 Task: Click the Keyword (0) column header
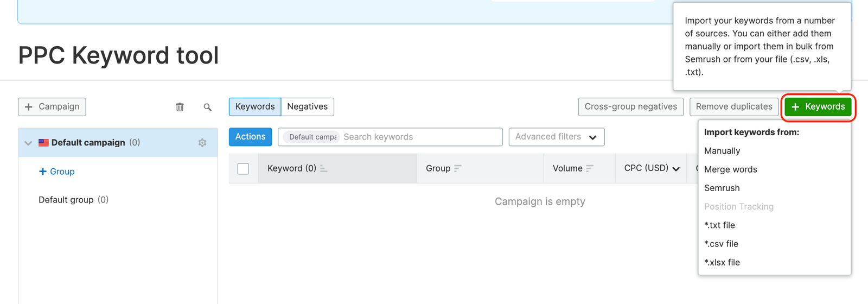coord(337,169)
